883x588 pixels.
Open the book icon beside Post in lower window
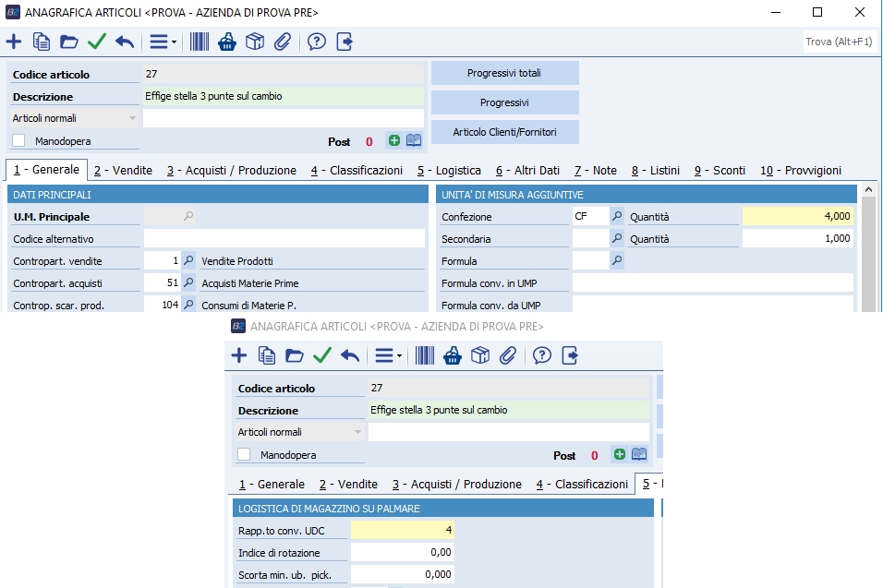pyautogui.click(x=639, y=454)
